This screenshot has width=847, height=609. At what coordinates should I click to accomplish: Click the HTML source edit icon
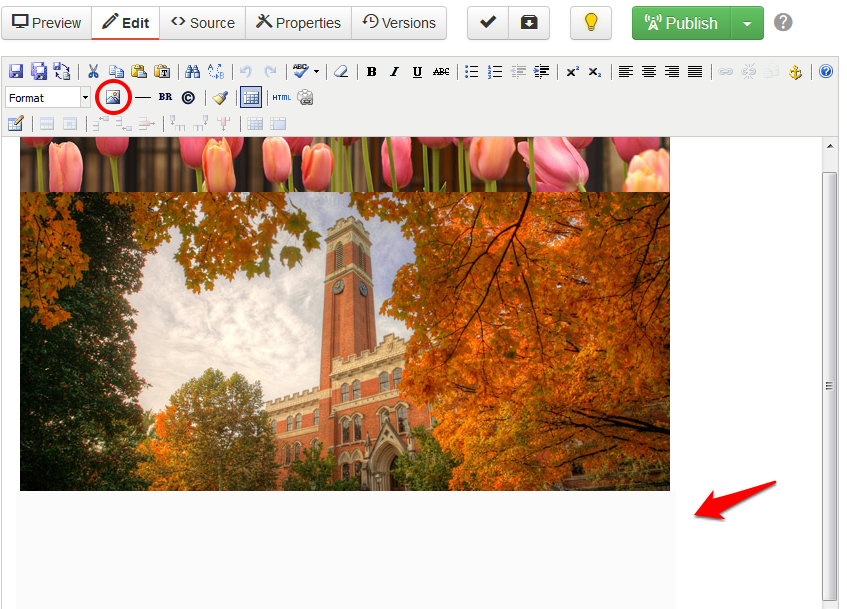(281, 98)
